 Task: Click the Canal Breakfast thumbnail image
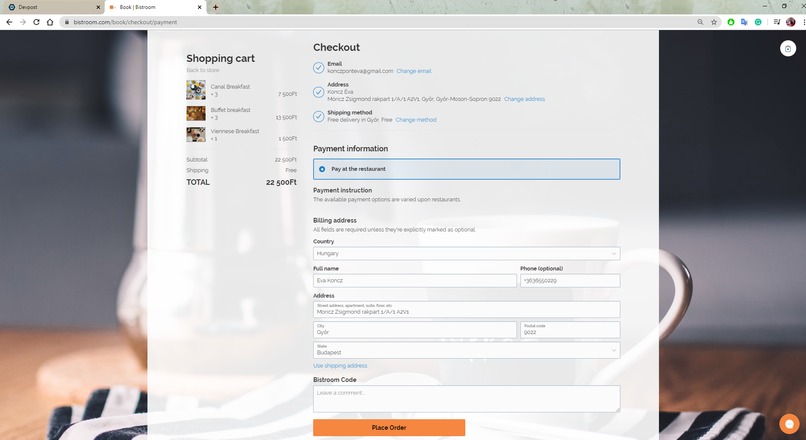tap(196, 90)
